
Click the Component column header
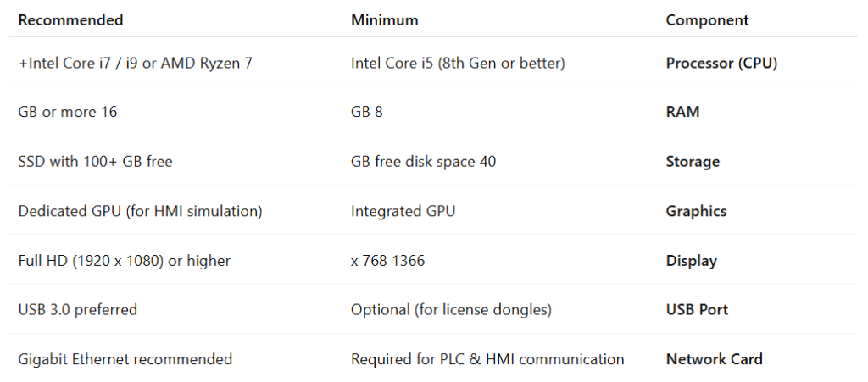point(707,20)
